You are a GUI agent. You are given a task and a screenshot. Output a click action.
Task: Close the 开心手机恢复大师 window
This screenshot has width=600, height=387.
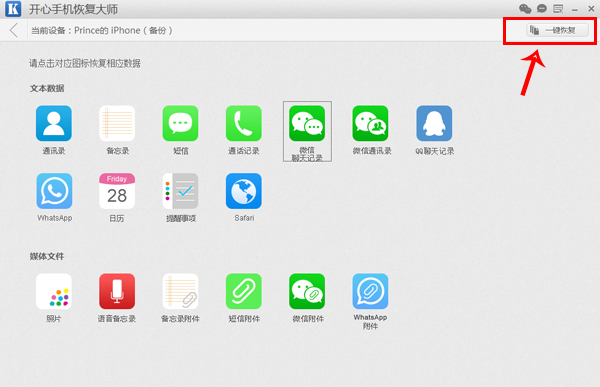(x=591, y=8)
